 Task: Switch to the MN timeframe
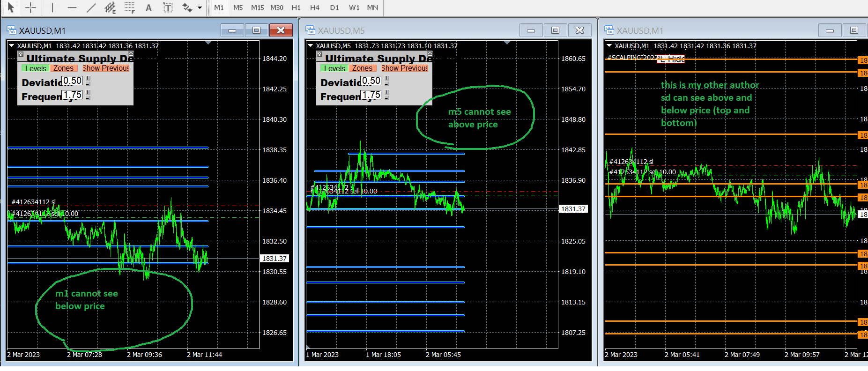[x=372, y=7]
